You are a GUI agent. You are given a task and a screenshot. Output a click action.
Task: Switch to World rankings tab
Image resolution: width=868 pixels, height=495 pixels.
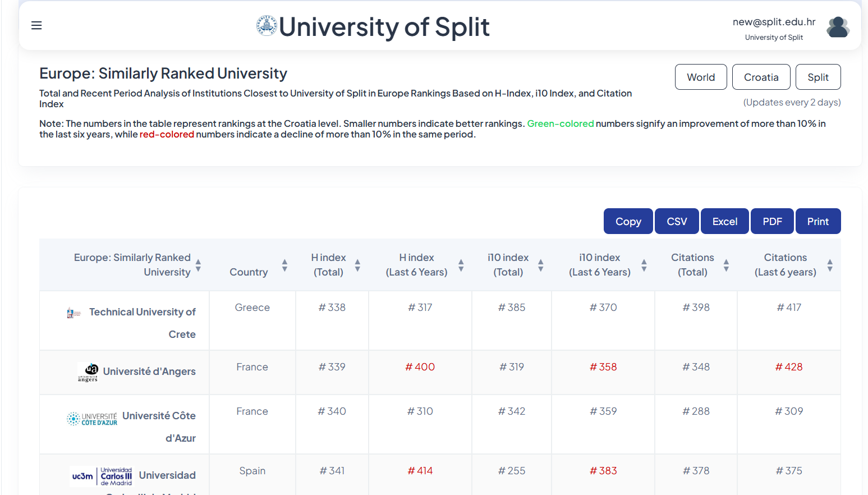coord(701,77)
